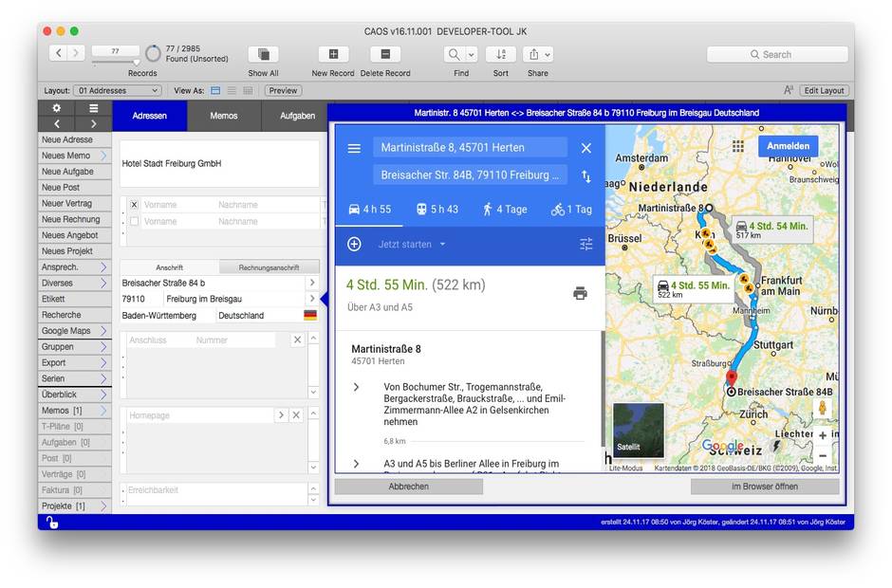Click the Show All records icon
892x588 pixels.
click(x=263, y=55)
